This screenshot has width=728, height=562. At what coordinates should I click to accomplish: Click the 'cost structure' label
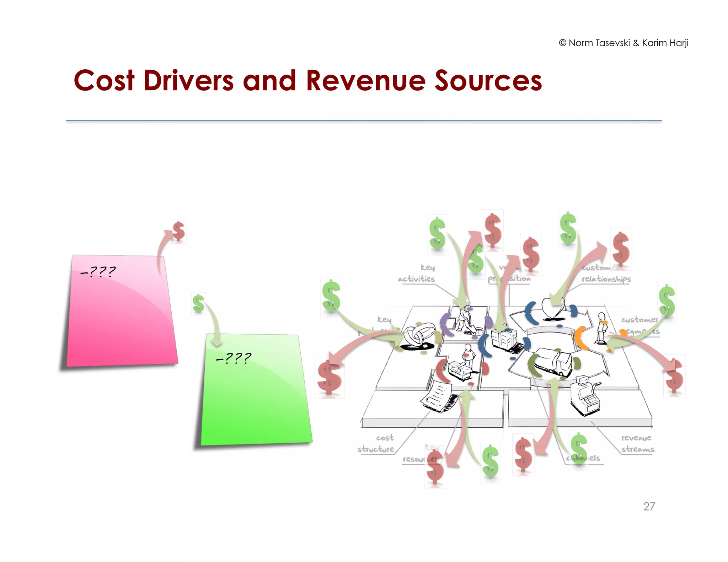[x=376, y=443]
